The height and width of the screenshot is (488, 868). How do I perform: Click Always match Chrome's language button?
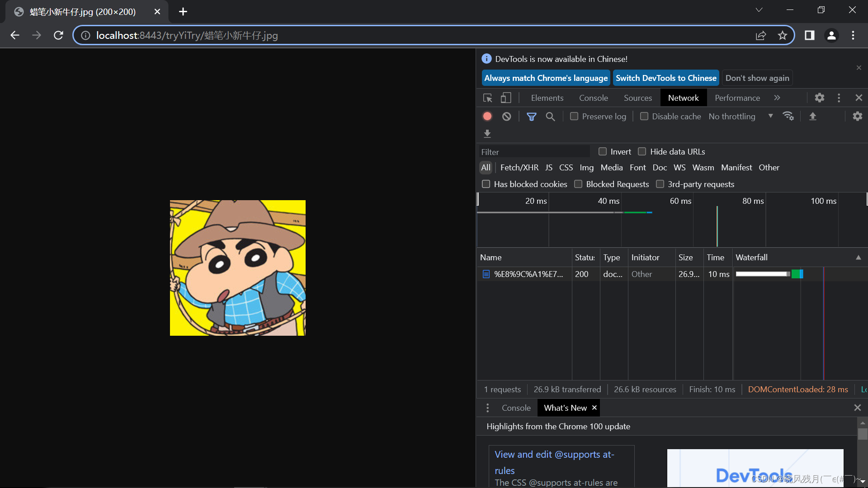coord(546,78)
